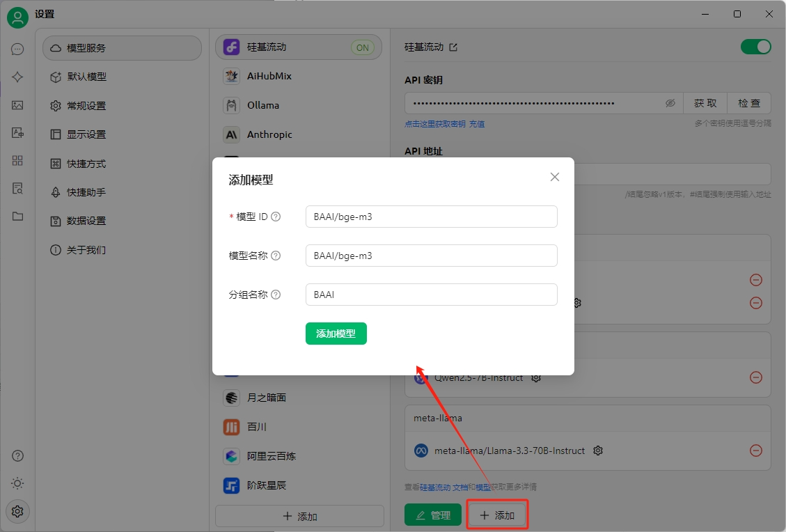Screen dimensions: 786x532
Task: Open settings gear for Llama-3.3-70B-Instruct
Action: [597, 451]
